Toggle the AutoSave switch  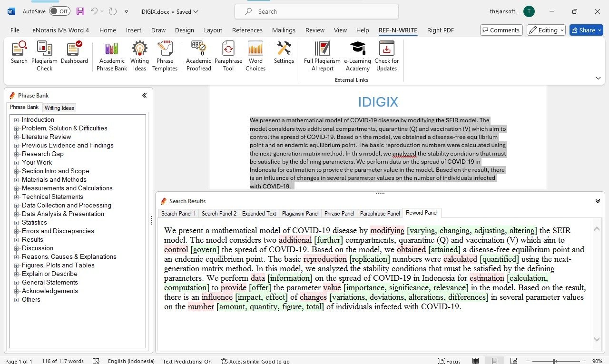[59, 11]
